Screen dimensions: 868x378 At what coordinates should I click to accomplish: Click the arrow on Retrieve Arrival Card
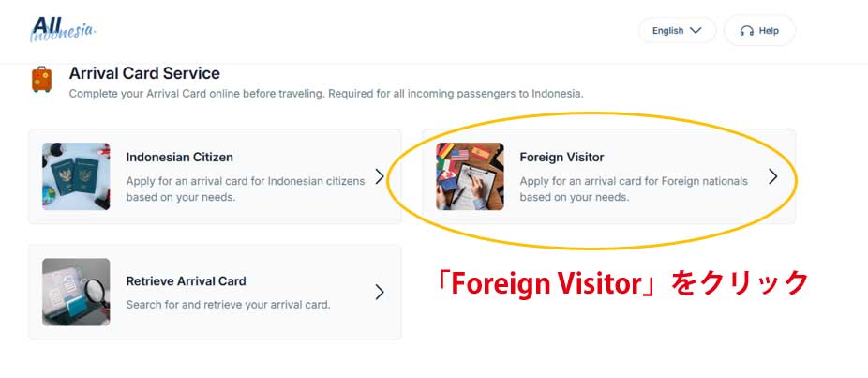(x=380, y=292)
